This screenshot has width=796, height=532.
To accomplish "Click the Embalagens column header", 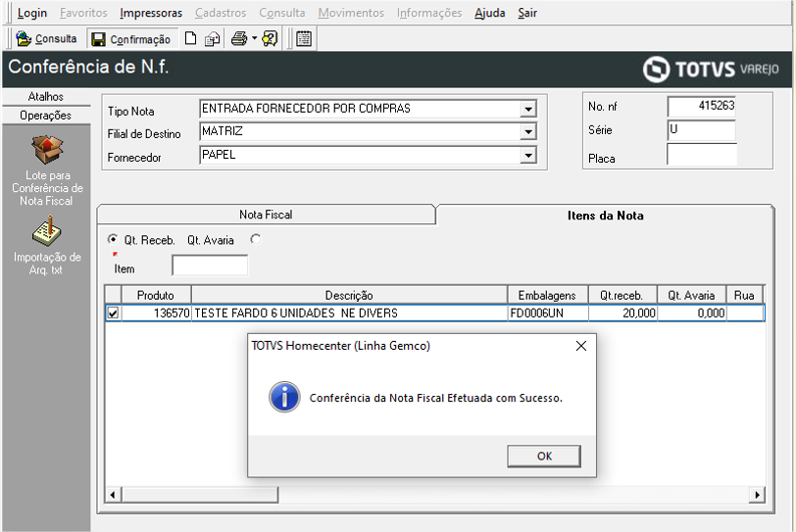I will coord(547,295).
